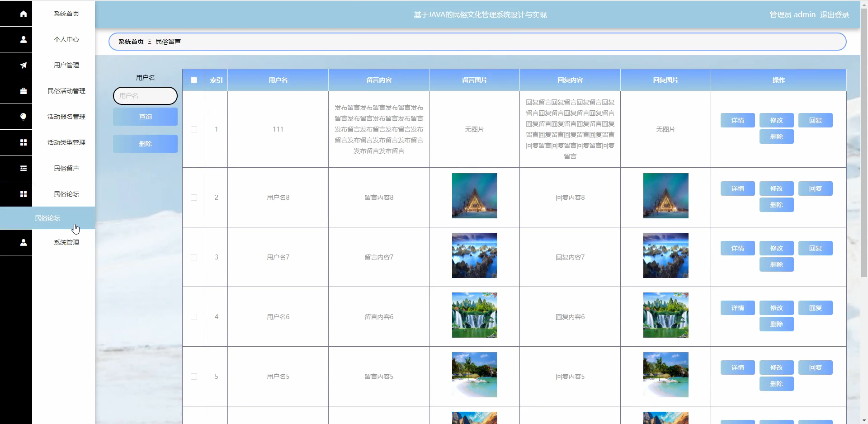
Task: Check the checkbox for 用户名7 row
Action: (x=194, y=257)
